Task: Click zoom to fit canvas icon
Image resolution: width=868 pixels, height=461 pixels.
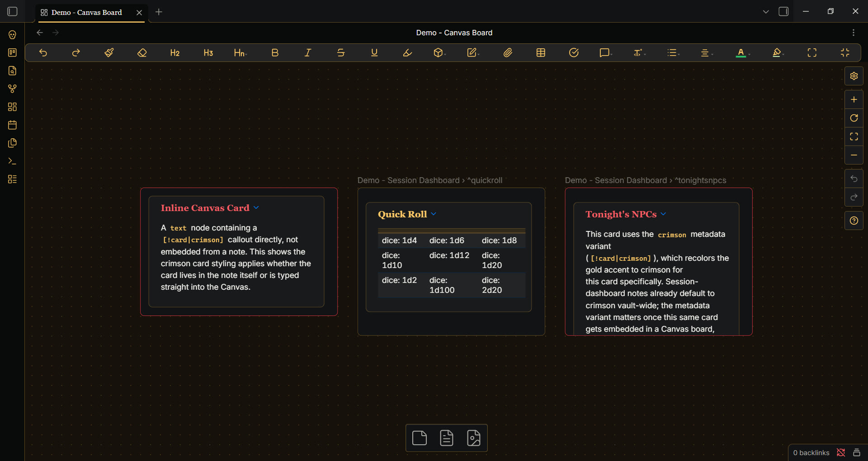Action: point(854,136)
